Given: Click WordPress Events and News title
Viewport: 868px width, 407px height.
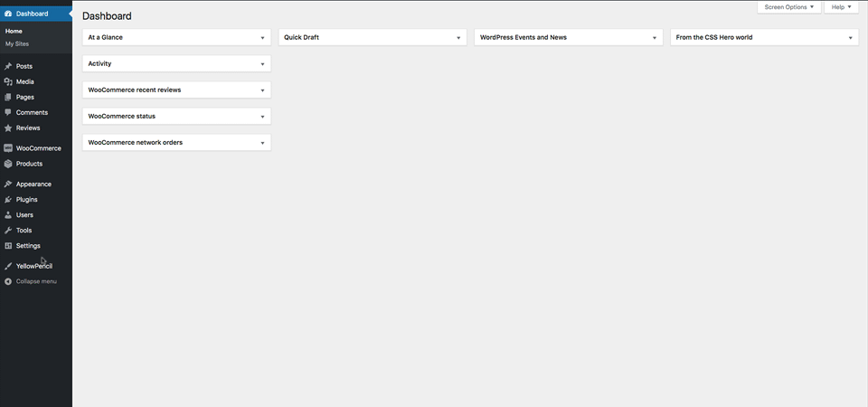Looking at the screenshot, I should click(524, 38).
